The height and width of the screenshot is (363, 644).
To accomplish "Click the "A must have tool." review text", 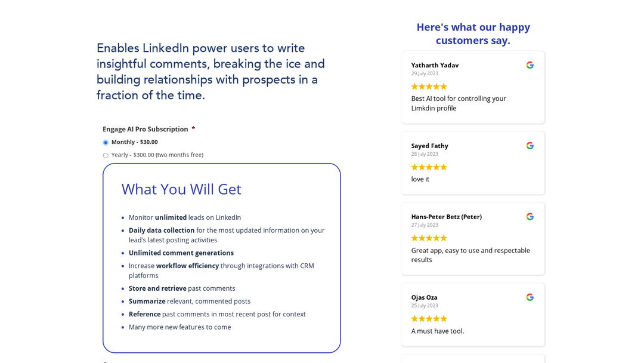I will [437, 331].
